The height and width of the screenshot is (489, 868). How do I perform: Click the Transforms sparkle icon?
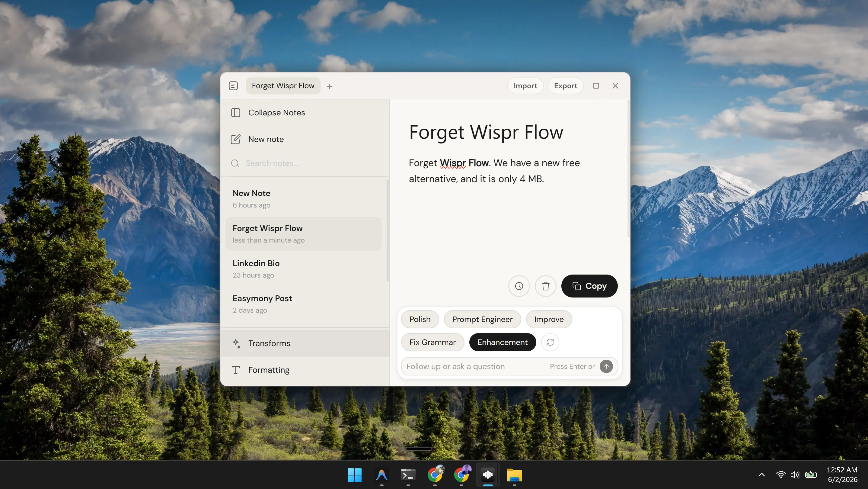(236, 343)
